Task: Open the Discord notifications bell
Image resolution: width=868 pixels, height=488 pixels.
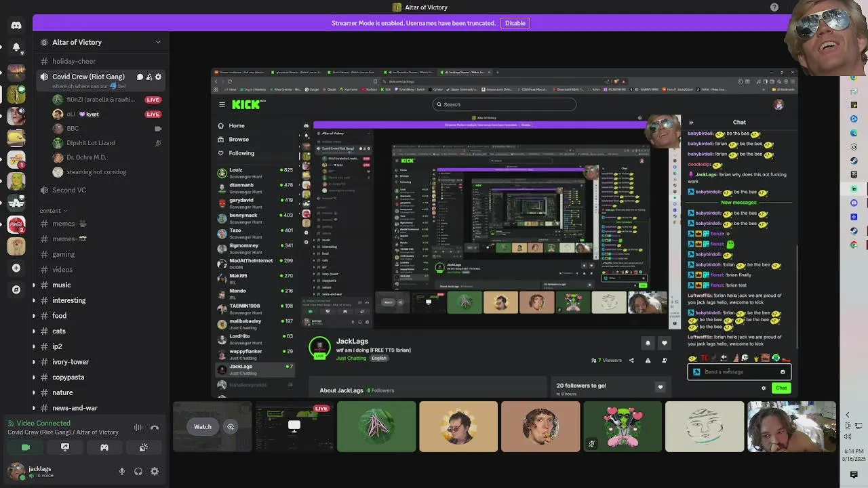Action: click(16, 47)
